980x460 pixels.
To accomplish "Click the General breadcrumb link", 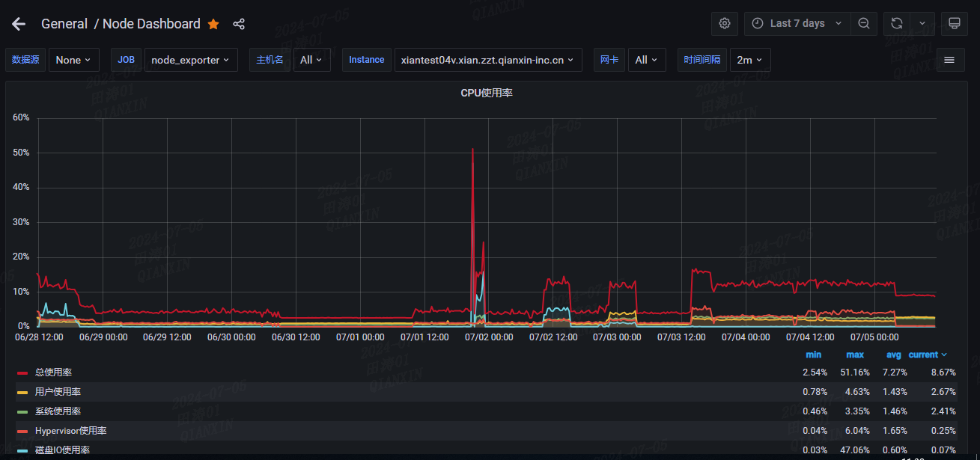I will click(64, 24).
